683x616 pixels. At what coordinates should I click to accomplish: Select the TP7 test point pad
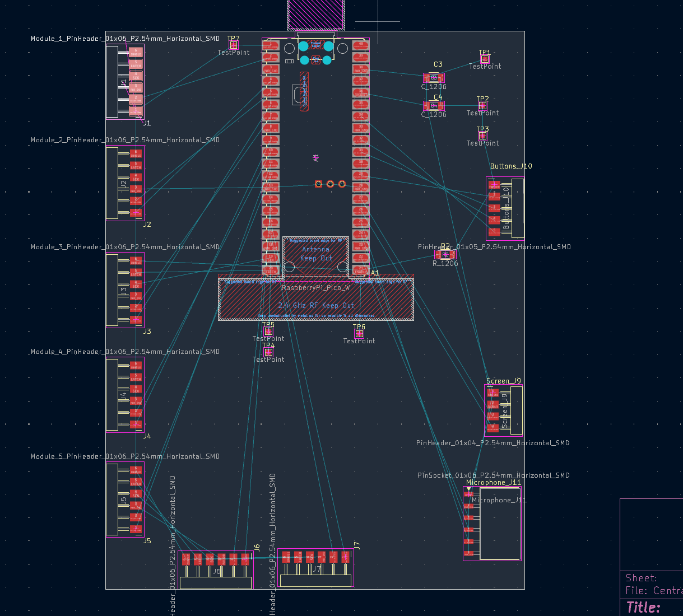234,45
